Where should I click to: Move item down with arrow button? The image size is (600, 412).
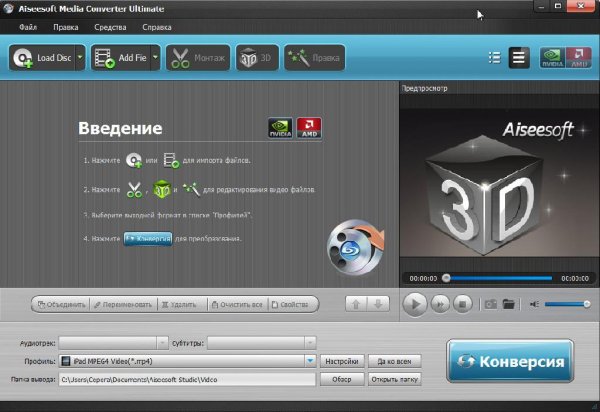pos(378,304)
